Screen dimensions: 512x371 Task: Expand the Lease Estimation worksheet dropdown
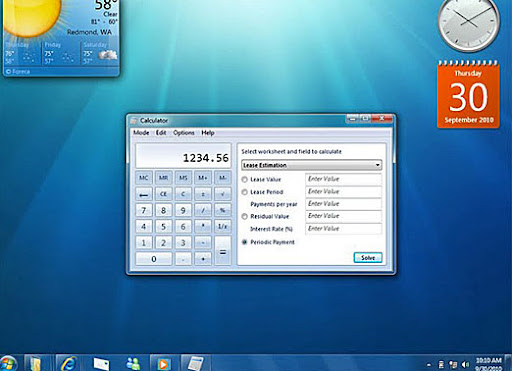click(312, 165)
